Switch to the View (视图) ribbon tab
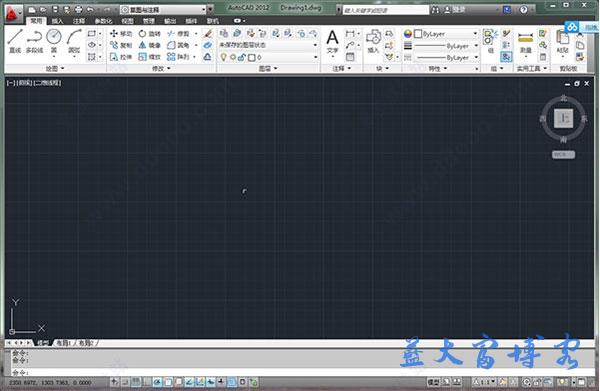Screen dimensions: 600x391 tap(127, 21)
